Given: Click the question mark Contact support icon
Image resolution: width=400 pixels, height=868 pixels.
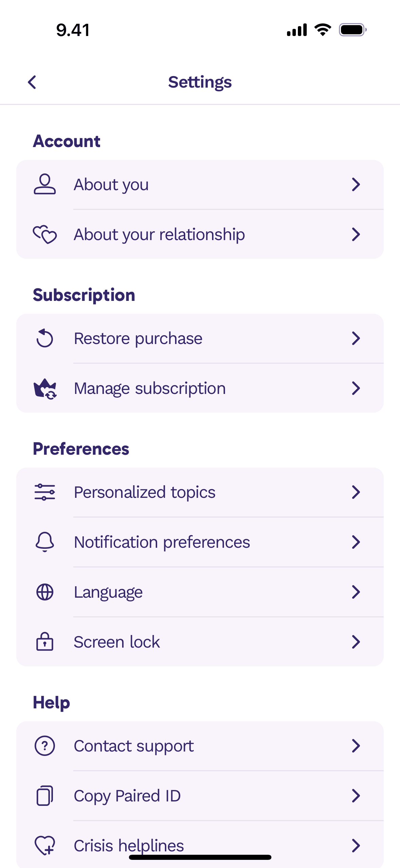Looking at the screenshot, I should click(45, 746).
